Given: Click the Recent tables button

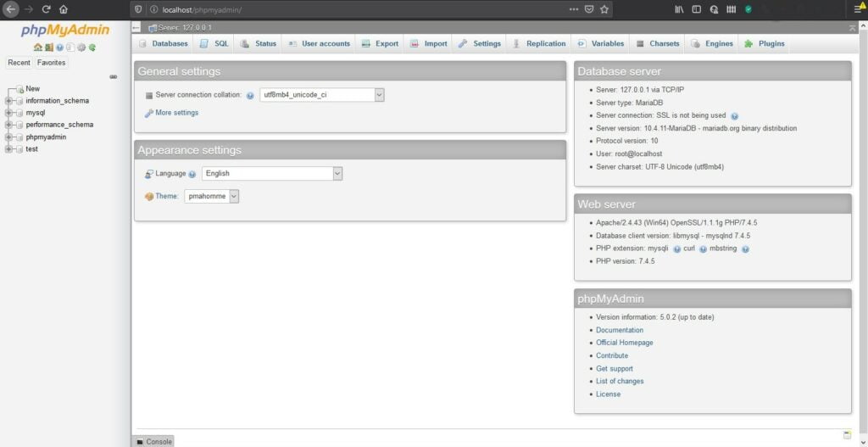Looking at the screenshot, I should point(19,63).
